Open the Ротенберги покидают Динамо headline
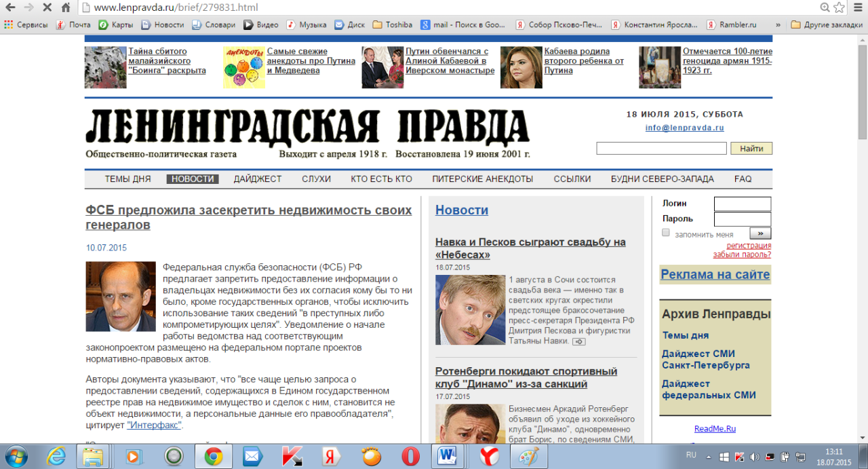The width and height of the screenshot is (868, 469). click(526, 378)
